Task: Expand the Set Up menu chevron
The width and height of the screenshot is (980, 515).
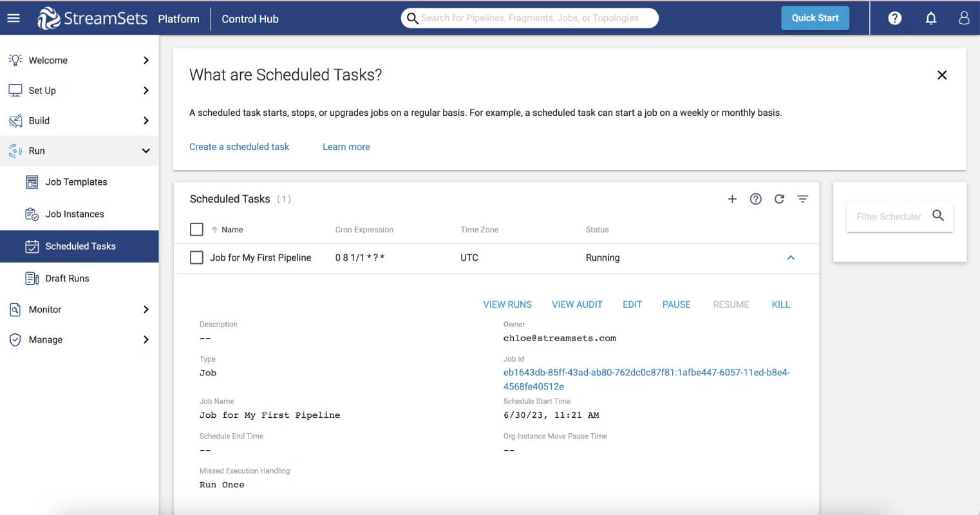Action: (x=146, y=90)
